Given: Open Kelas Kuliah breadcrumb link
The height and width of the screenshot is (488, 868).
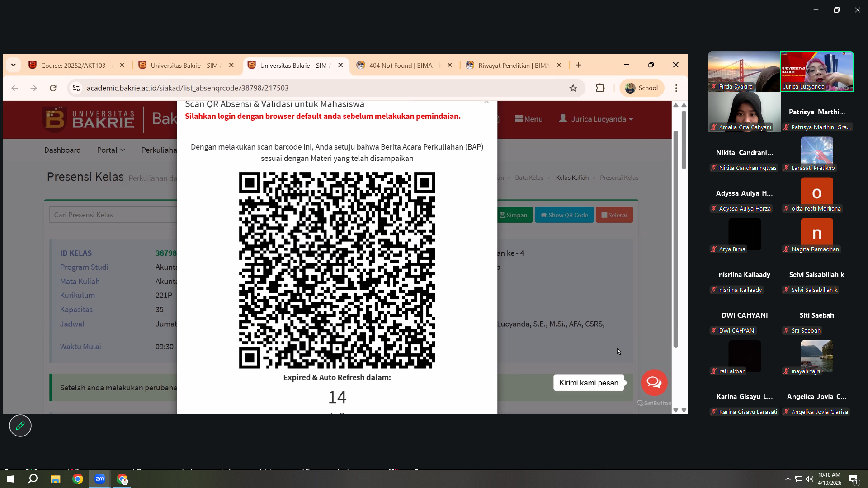Looking at the screenshot, I should click(572, 178).
